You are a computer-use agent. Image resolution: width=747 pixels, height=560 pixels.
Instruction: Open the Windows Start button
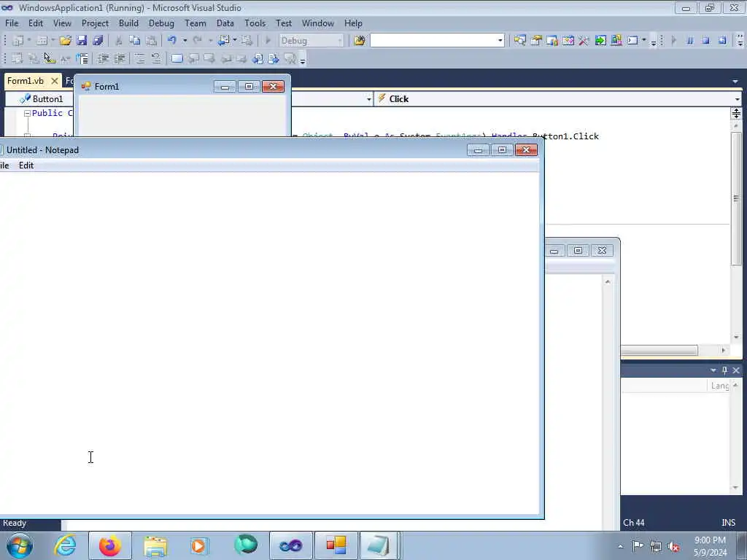(x=20, y=545)
